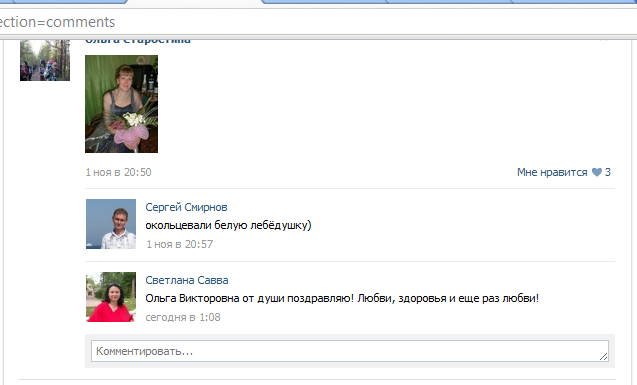Open Светлана Савва's profile name link
Screen dimensions: 637x385
click(x=186, y=280)
